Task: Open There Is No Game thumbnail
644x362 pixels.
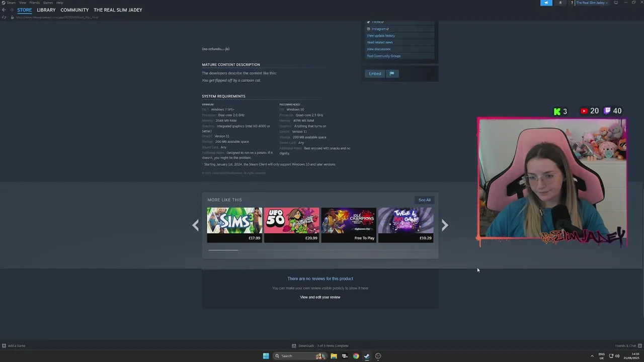Action: click(406, 225)
